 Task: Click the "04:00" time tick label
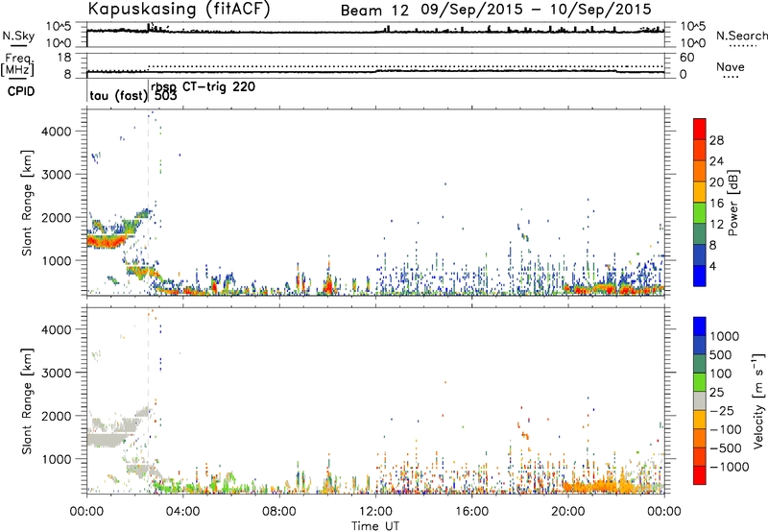182,512
